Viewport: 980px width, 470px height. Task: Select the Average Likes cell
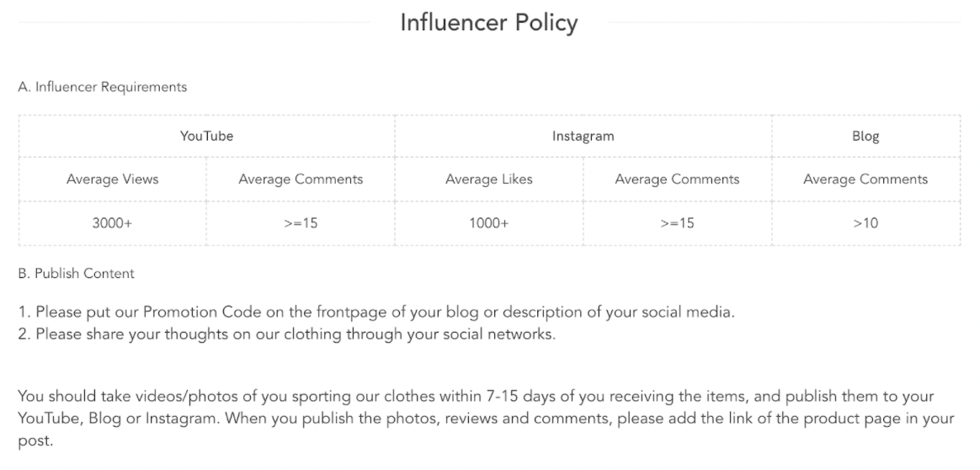pos(488,179)
